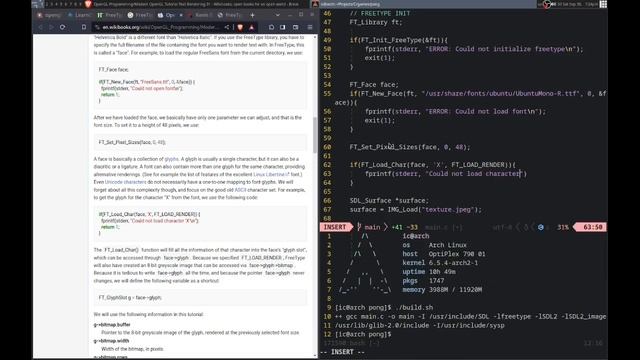The width and height of the screenshot is (640, 360).
Task: Click code line 'FT_Face face;' in editor
Action: click(x=373, y=84)
